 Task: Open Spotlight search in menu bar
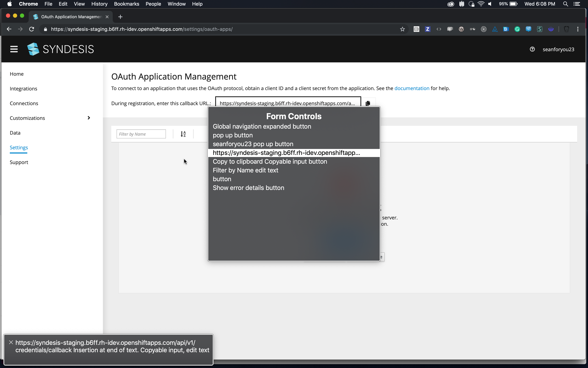(x=565, y=4)
